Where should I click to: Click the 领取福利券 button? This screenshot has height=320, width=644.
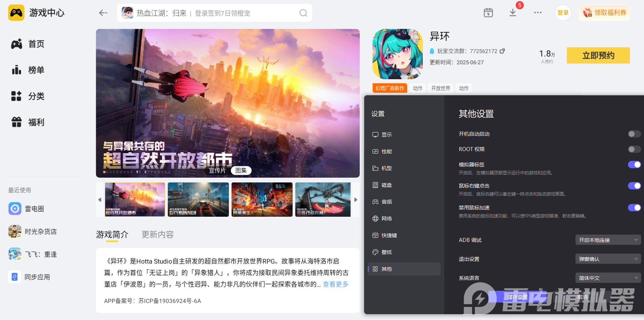coord(604,13)
